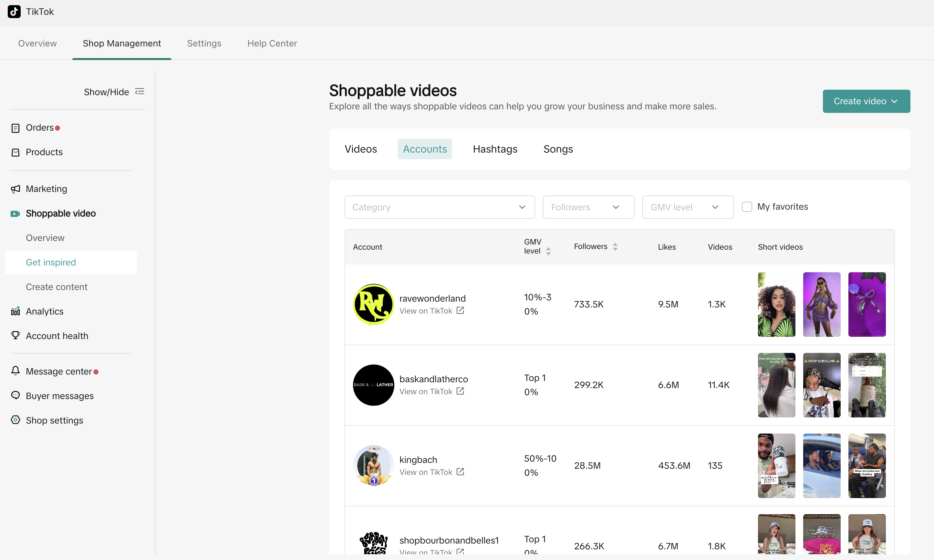Screen dimensions: 934x560
Task: Click the Message center bell icon
Action: tap(16, 371)
